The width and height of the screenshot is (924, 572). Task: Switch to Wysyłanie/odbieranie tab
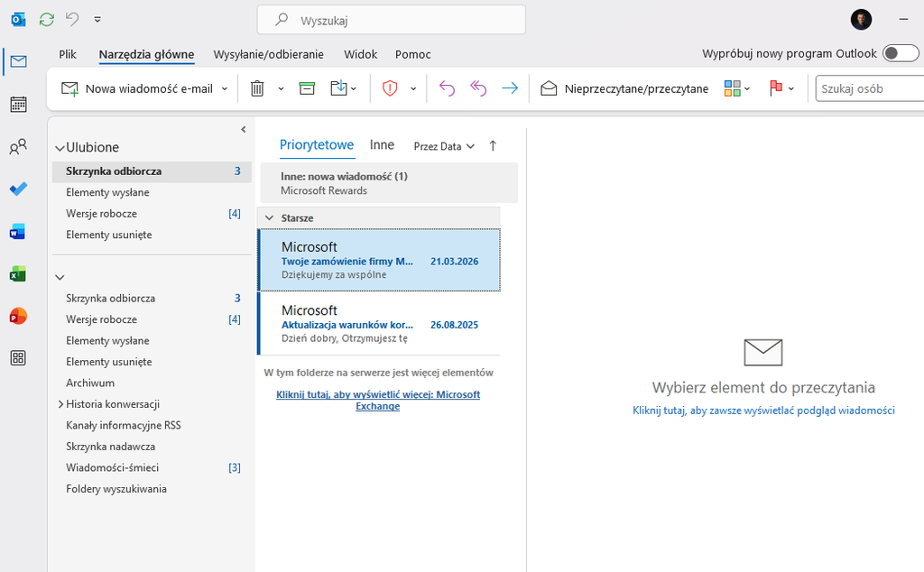[x=268, y=54]
